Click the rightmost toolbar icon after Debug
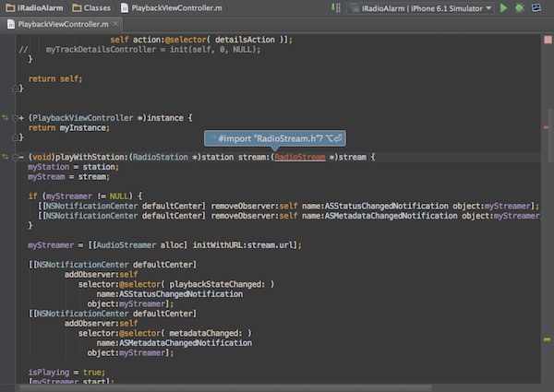 click(x=538, y=7)
